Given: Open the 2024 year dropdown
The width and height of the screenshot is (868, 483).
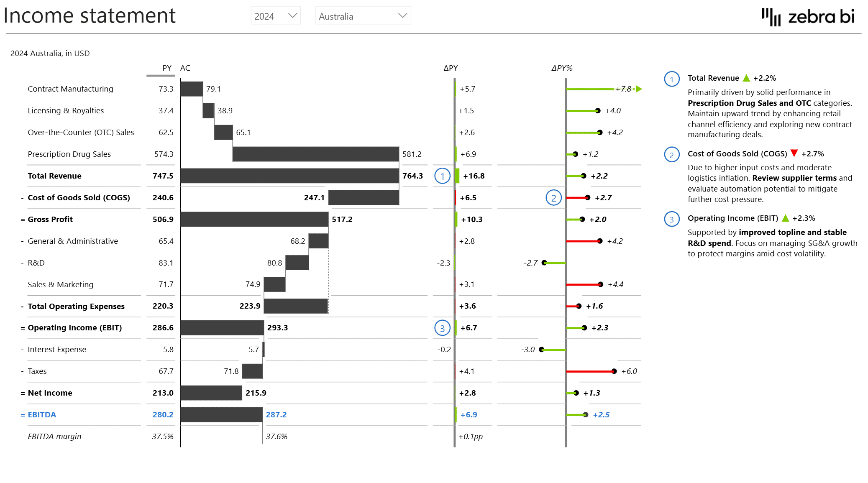Looking at the screenshot, I should pyautogui.click(x=275, y=15).
